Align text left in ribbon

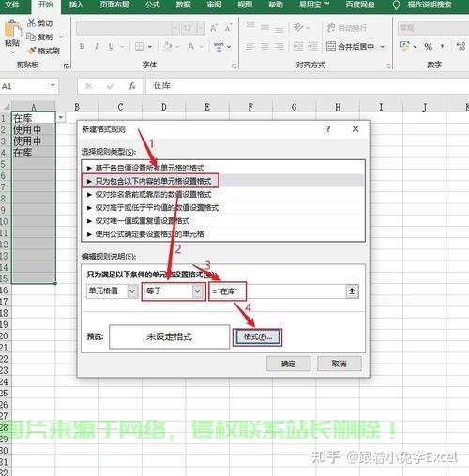click(250, 47)
